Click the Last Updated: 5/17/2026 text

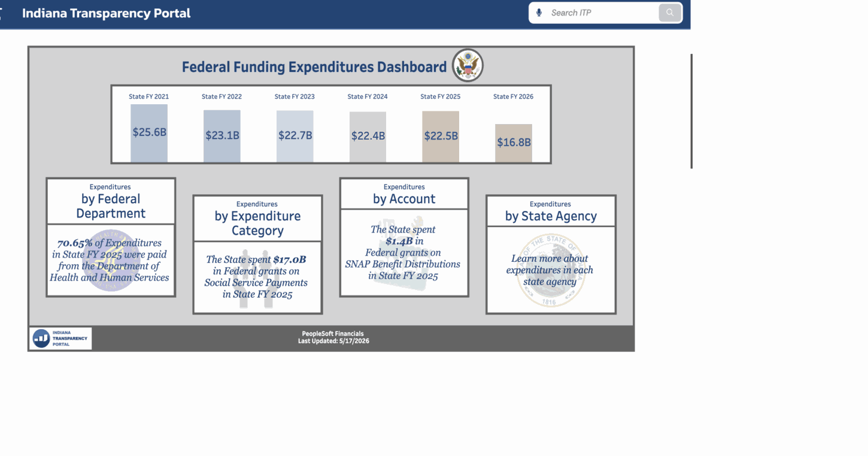click(x=333, y=342)
